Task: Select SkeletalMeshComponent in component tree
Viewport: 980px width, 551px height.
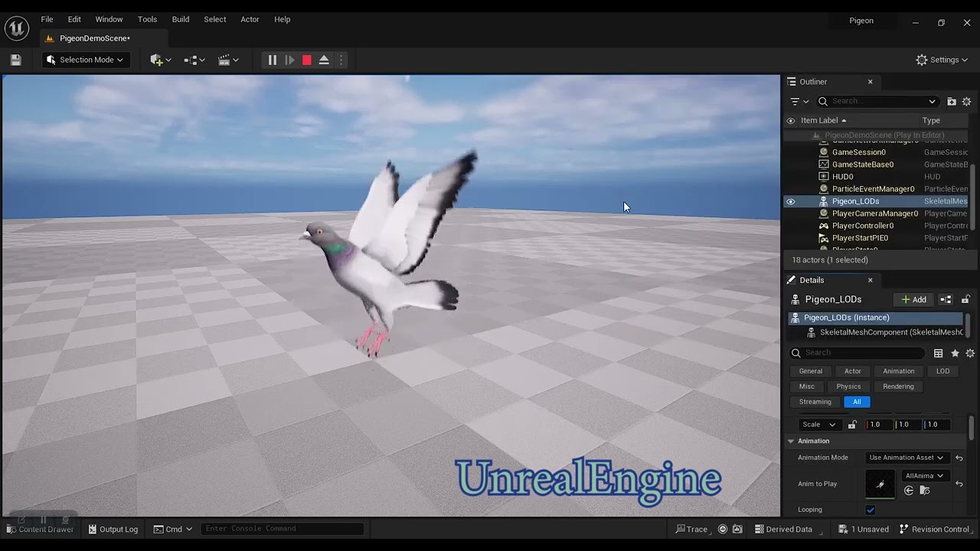Action: point(885,332)
